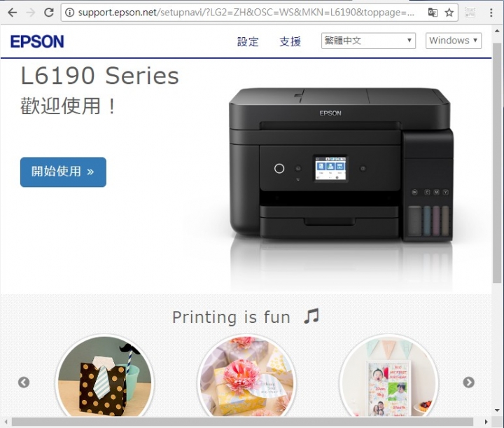
Task: Click the browser back arrow
Action: [12, 13]
